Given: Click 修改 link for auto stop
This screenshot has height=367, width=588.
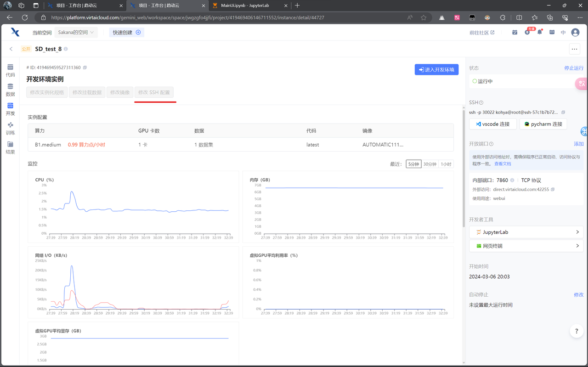Looking at the screenshot, I should click(x=578, y=294).
